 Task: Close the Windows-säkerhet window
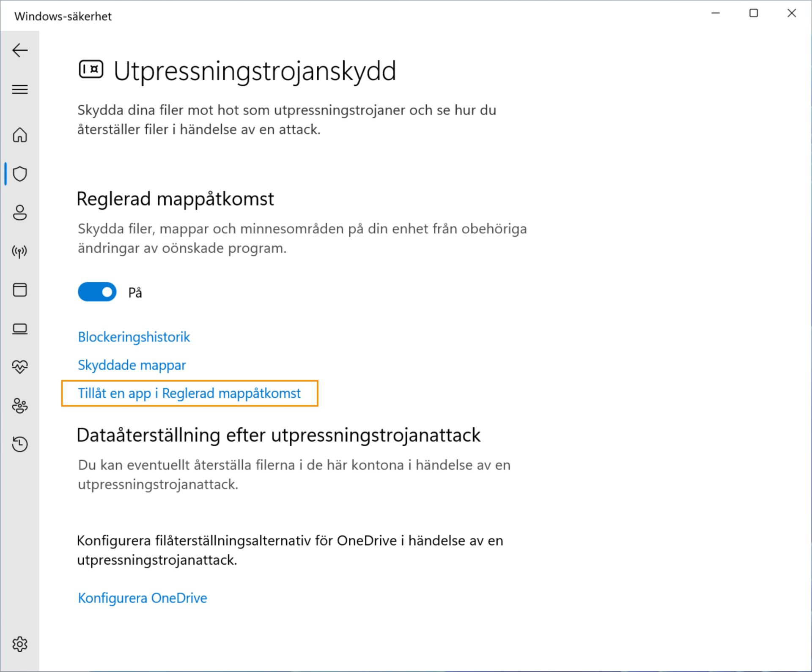(x=792, y=14)
